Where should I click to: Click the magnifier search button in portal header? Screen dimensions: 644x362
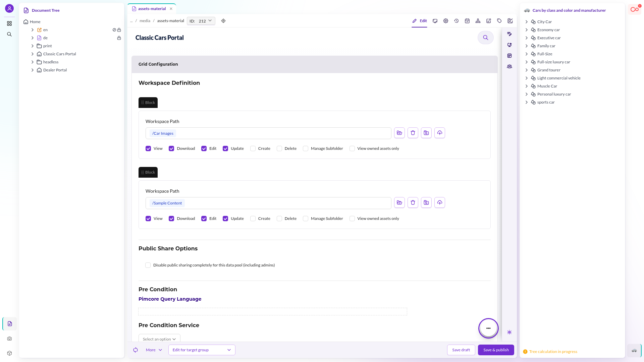point(486,38)
